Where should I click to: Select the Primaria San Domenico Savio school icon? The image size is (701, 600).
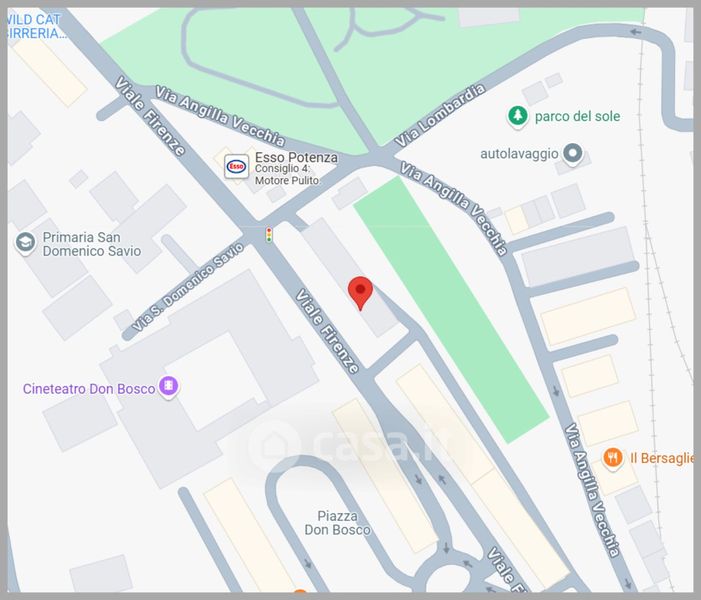25,243
